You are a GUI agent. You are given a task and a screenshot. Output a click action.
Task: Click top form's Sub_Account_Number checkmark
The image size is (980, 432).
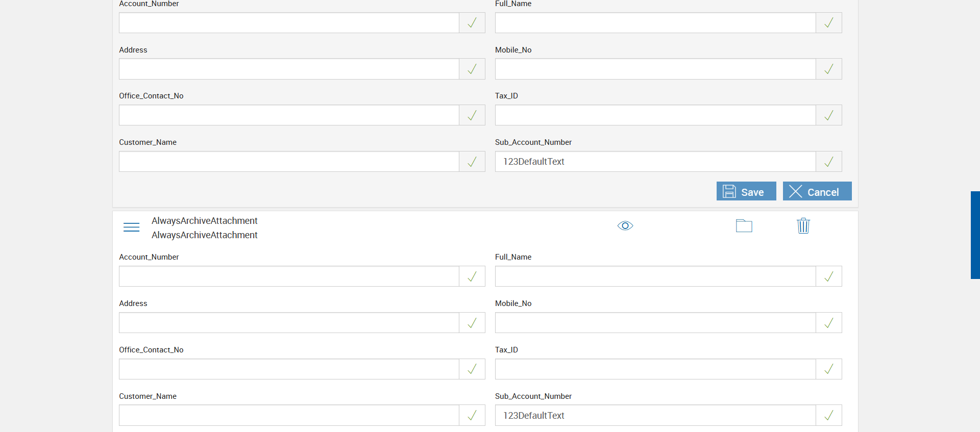828,162
